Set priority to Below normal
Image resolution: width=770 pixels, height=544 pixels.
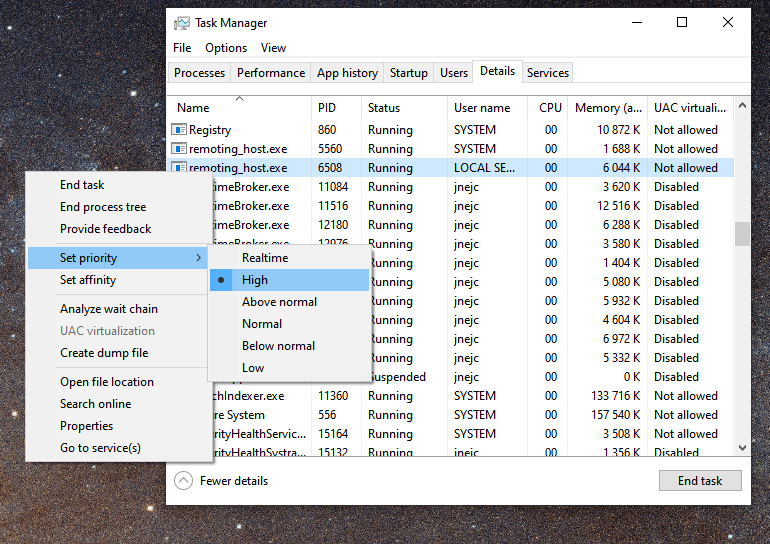coord(278,346)
